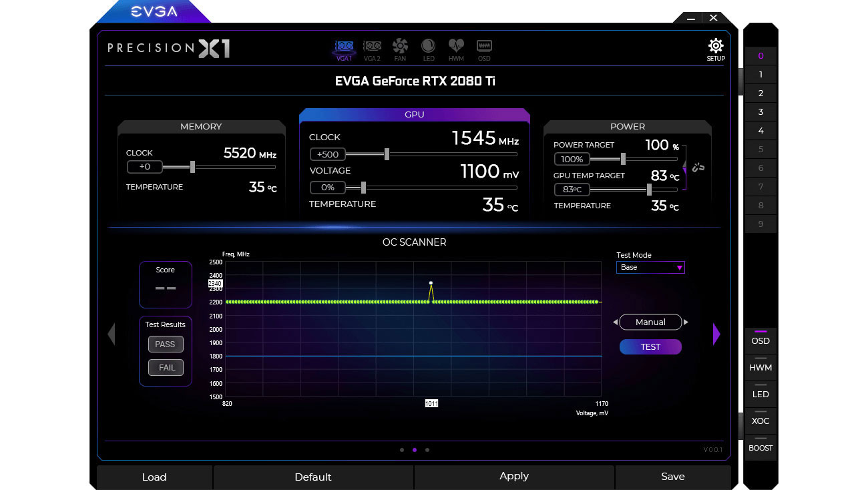868x490 pixels.
Task: Select profile slot 8
Action: pyautogui.click(x=761, y=206)
